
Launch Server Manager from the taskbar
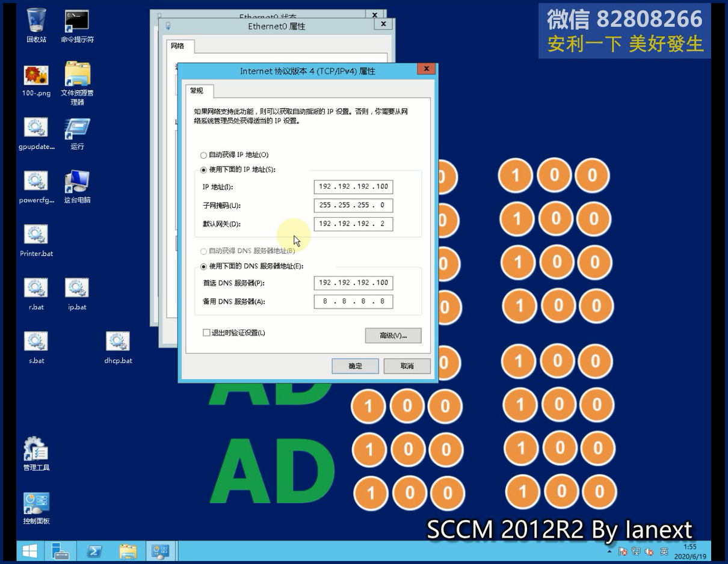tap(60, 551)
